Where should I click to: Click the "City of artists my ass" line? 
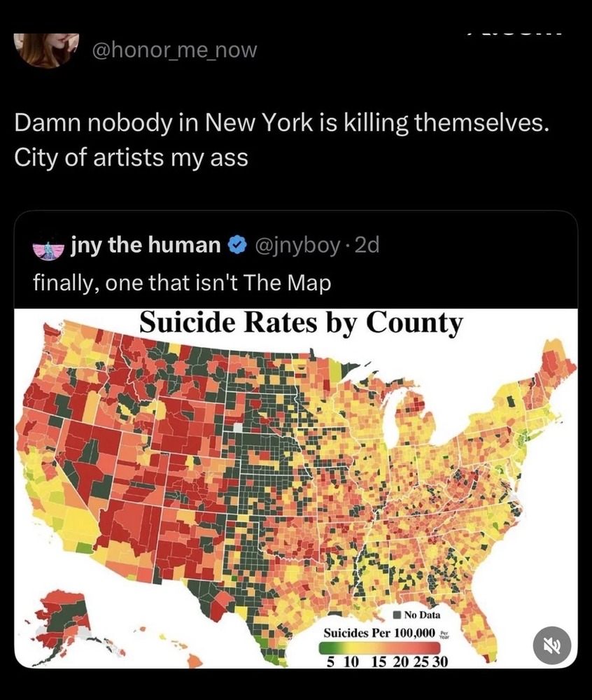[x=131, y=157]
